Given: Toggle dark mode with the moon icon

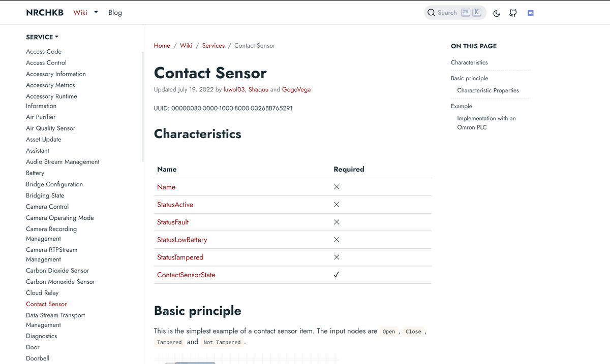Looking at the screenshot, I should pos(497,13).
